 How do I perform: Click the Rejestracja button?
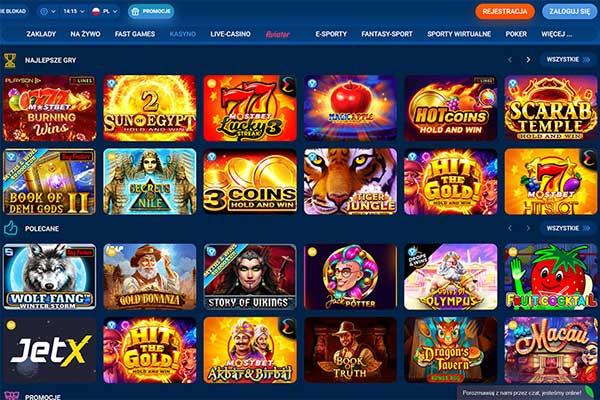(x=505, y=11)
